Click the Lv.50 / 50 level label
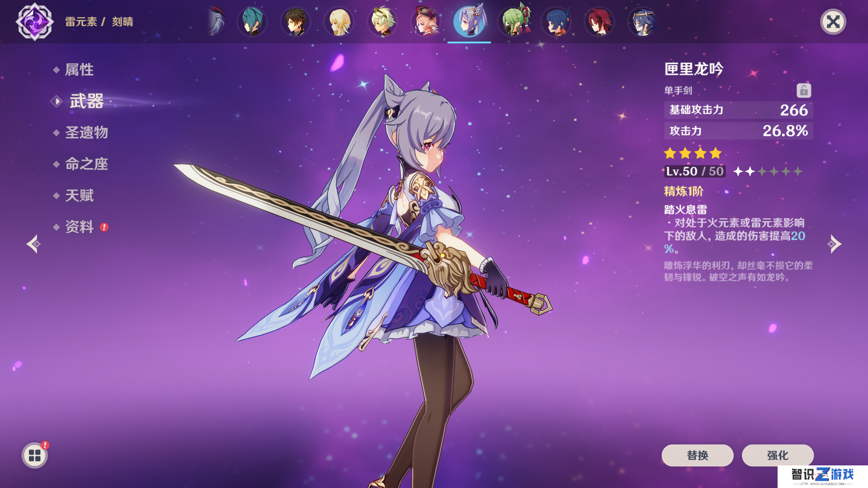The width and height of the screenshot is (868, 488). coord(695,172)
